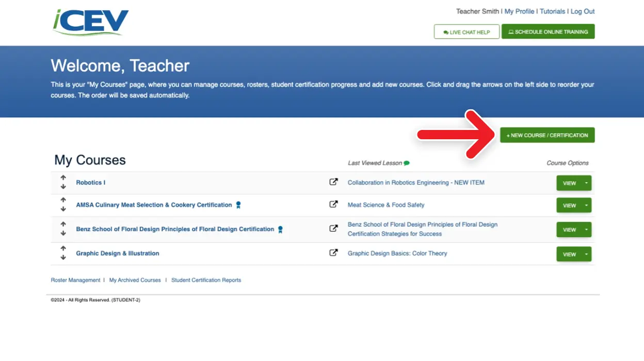Move Graphic Design & Illustration course down
This screenshot has width=644, height=361.
(x=63, y=257)
